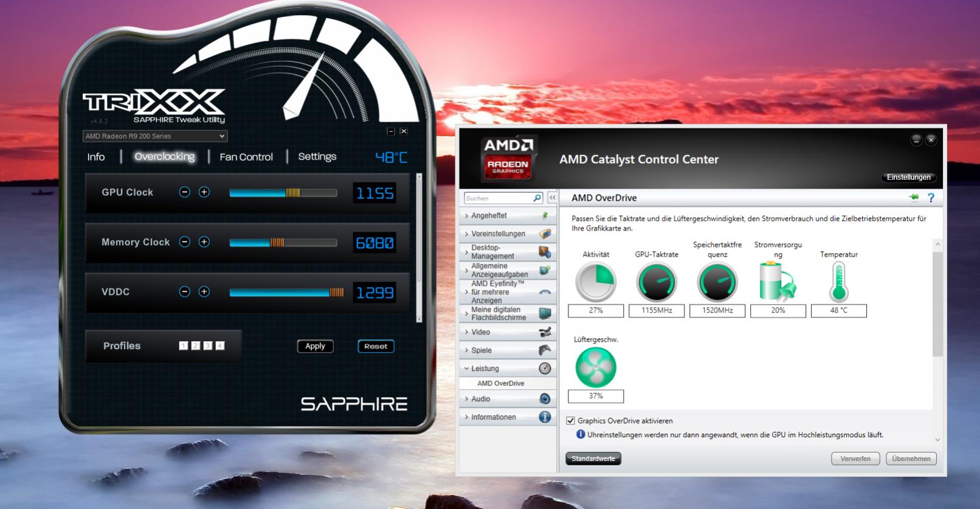The image size is (980, 509).
Task: Click the Informationen info icon
Action: 545,417
